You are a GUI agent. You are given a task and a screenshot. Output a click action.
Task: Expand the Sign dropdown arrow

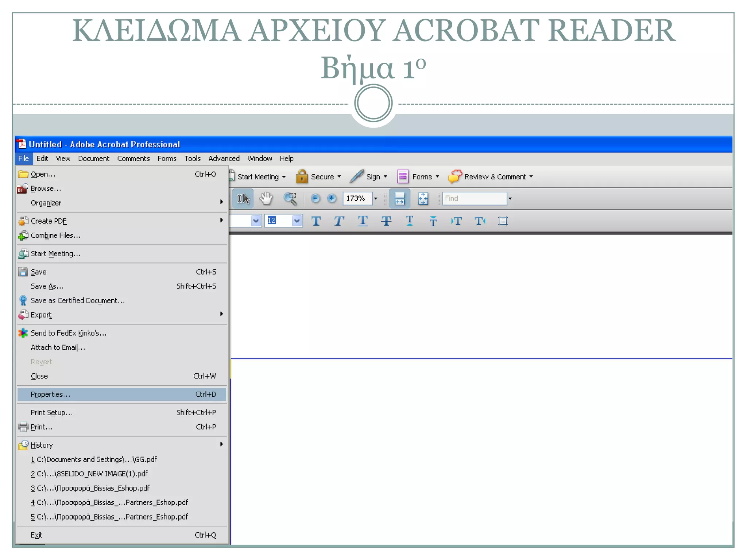(x=385, y=177)
